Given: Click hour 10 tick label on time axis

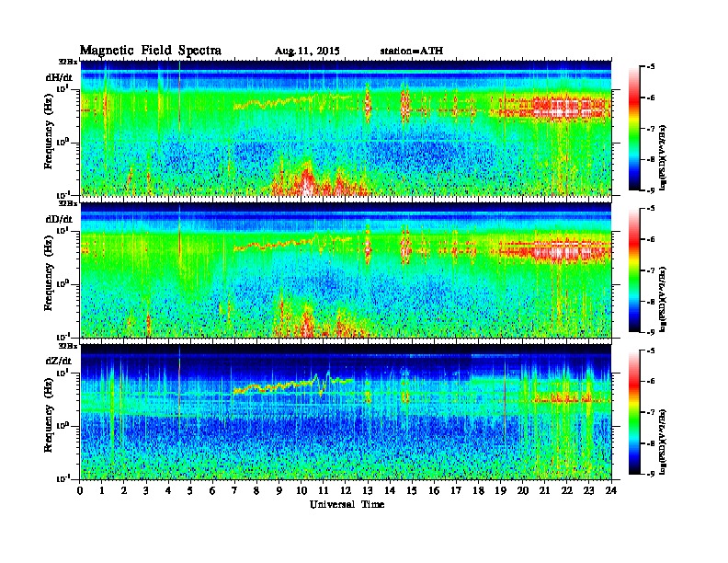Looking at the screenshot, I should pos(301,490).
